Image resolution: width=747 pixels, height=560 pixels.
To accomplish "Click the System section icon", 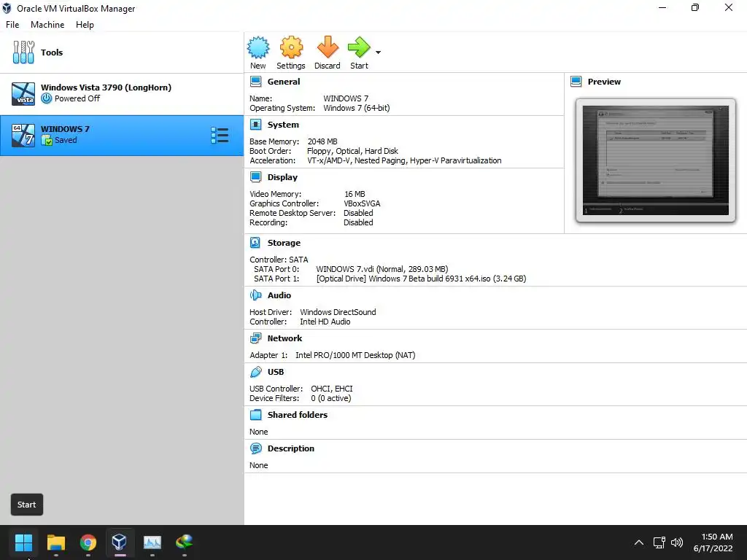I will [256, 125].
